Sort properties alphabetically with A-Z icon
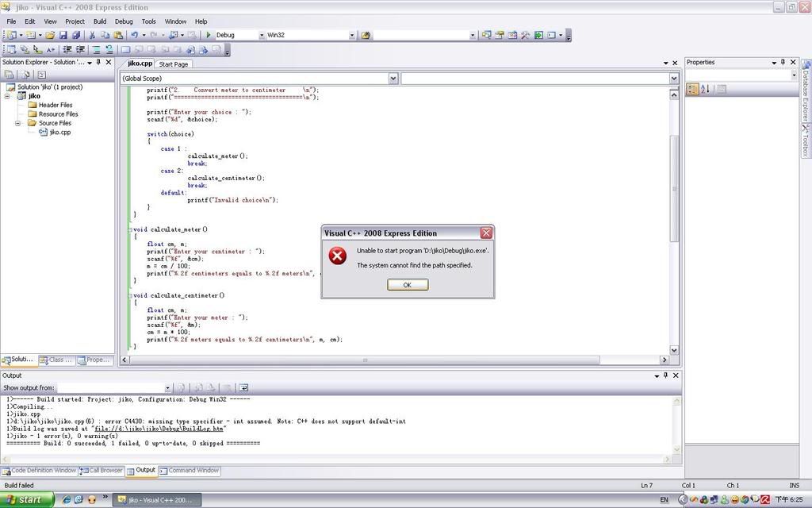The image size is (812, 508). pos(705,90)
